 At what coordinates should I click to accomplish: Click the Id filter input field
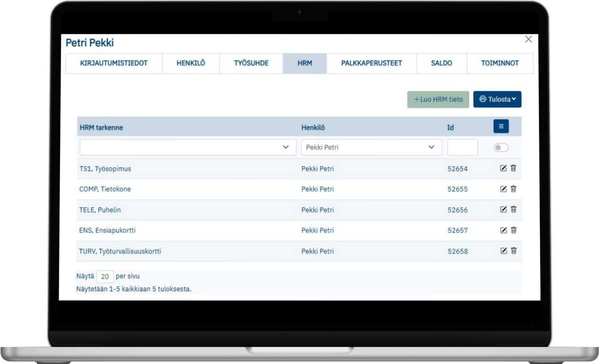462,148
